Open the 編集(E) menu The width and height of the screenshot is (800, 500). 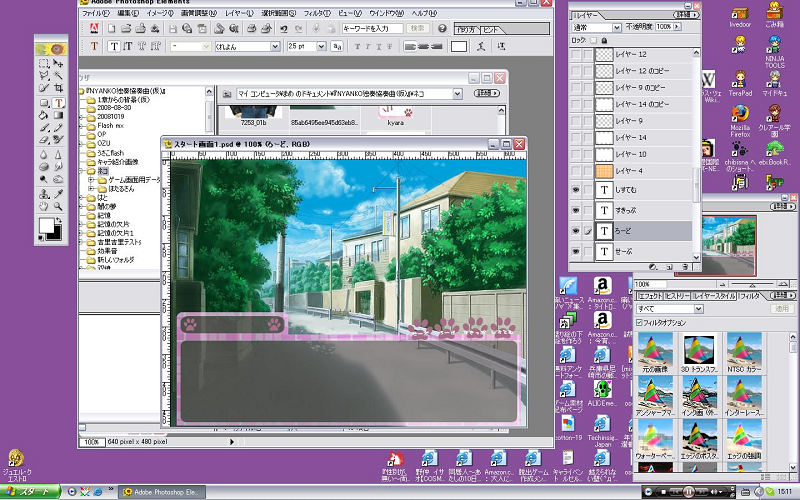[128, 13]
